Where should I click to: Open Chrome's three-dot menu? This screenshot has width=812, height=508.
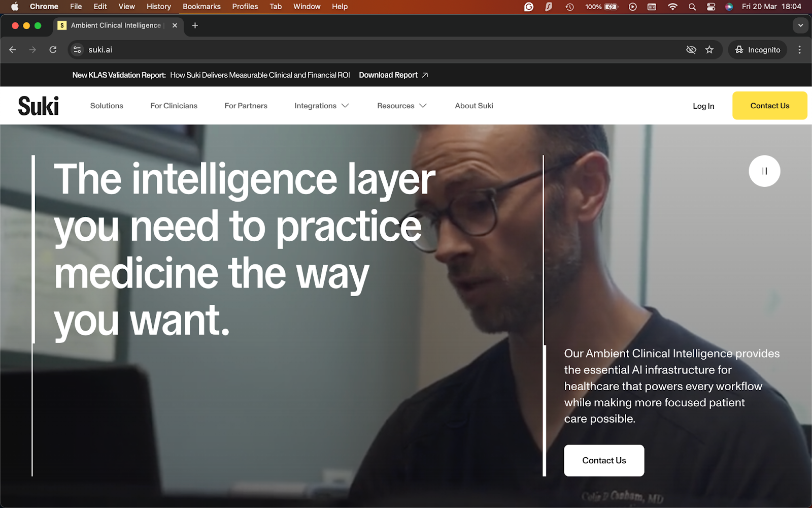tap(799, 50)
